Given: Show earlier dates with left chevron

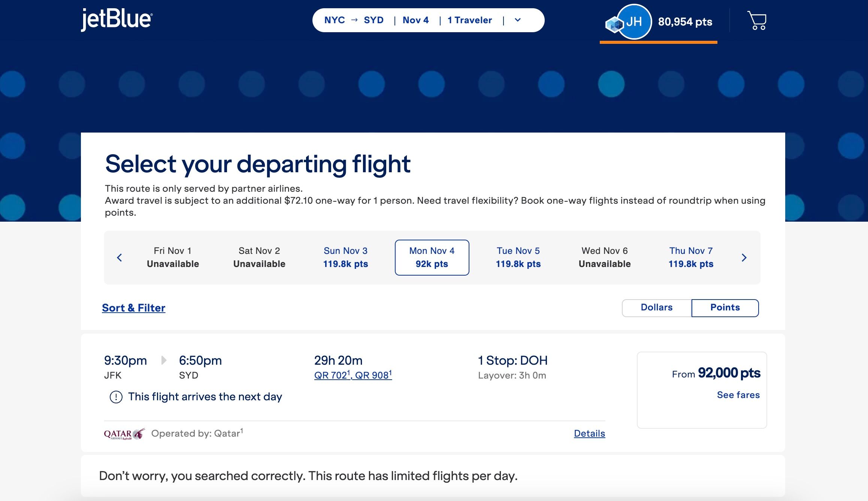Looking at the screenshot, I should 120,258.
